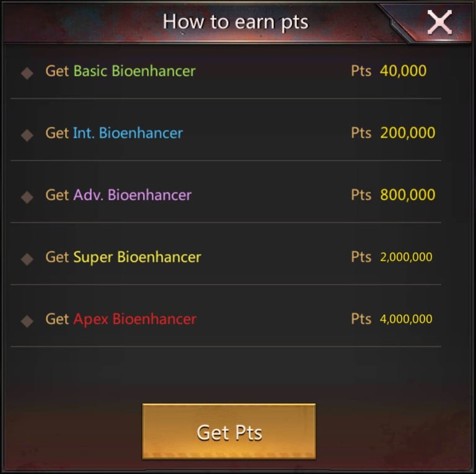476x474 pixels.
Task: Click Pts label in the Apex Bioenhancer row
Action: [x=361, y=319]
